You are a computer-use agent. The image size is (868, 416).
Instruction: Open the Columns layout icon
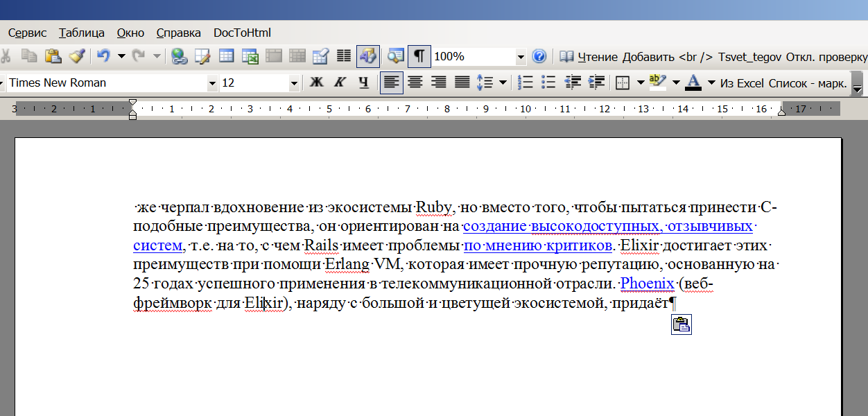[344, 56]
